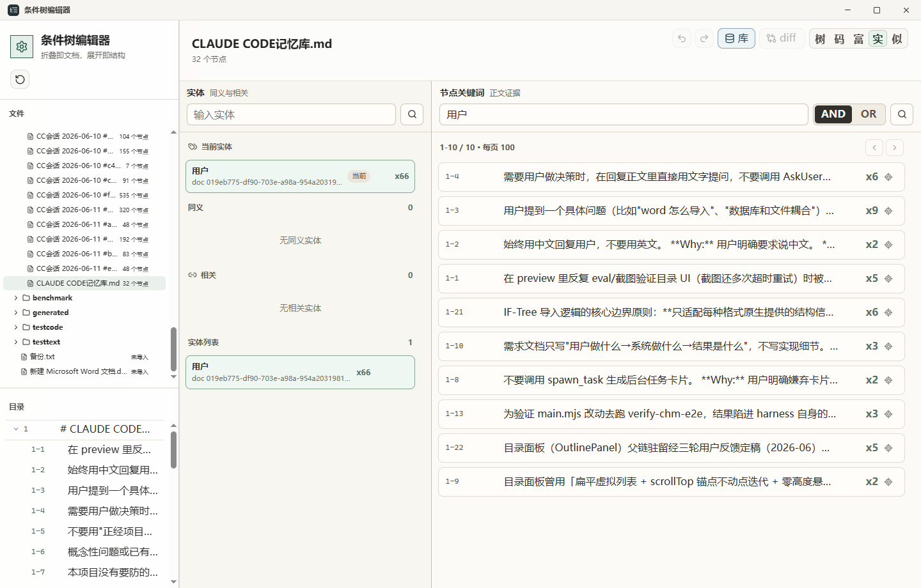Screen dimensions: 921x588
Task: Click the locate icon for row 1-3
Action: [x=888, y=211]
